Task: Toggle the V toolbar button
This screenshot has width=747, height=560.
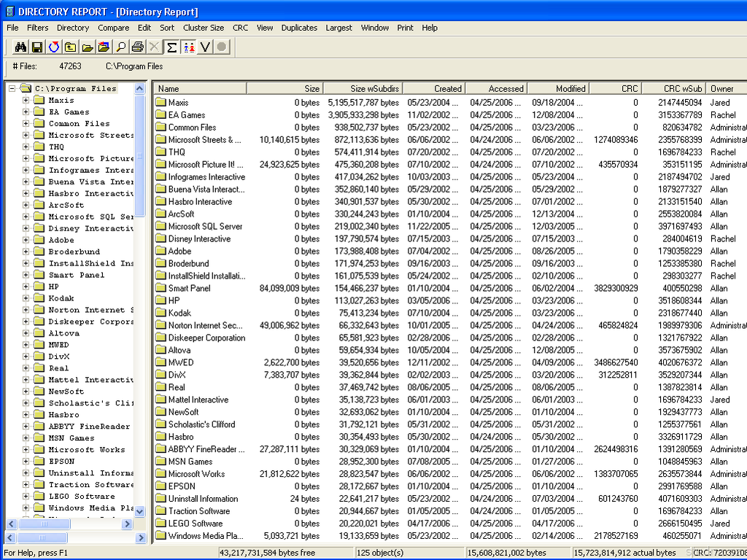Action: click(x=205, y=47)
